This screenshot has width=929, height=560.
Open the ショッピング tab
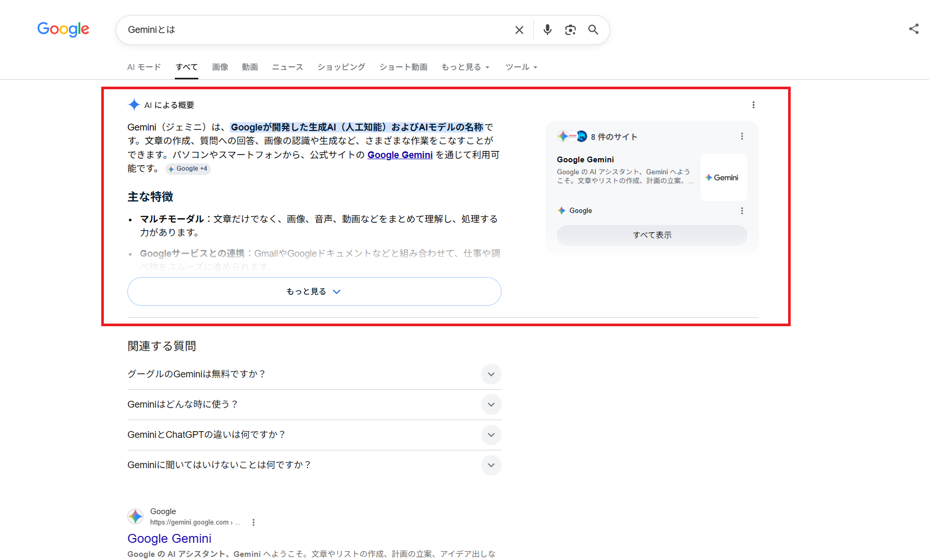point(341,67)
